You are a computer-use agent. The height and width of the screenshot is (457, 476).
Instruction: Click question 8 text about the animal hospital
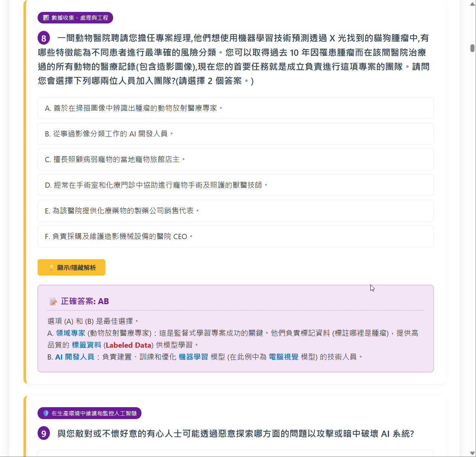(x=234, y=59)
